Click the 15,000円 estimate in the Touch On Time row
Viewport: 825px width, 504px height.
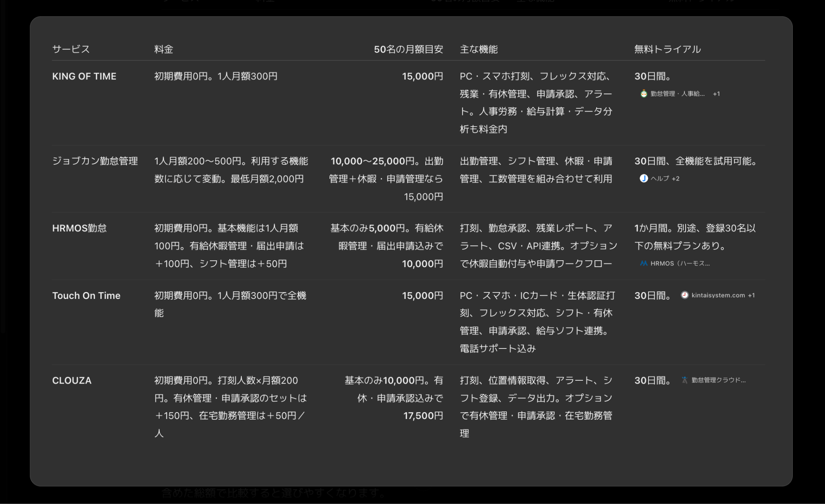[423, 295]
